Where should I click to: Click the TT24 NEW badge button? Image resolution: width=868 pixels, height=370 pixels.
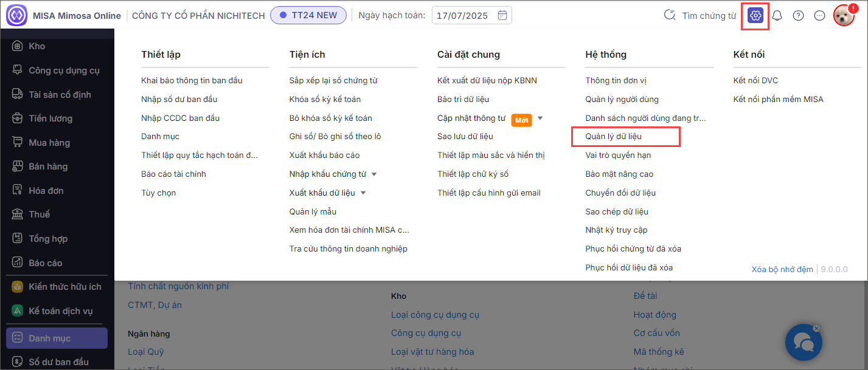(308, 15)
